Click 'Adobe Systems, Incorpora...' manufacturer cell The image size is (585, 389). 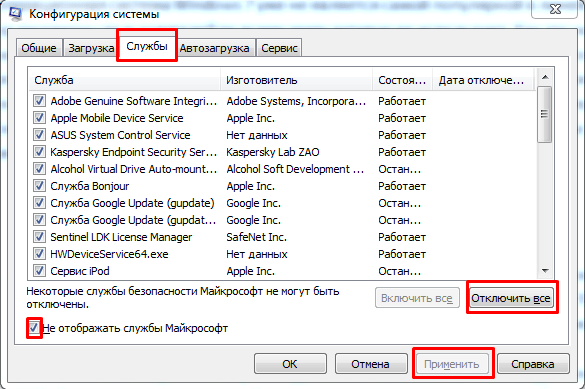point(296,101)
